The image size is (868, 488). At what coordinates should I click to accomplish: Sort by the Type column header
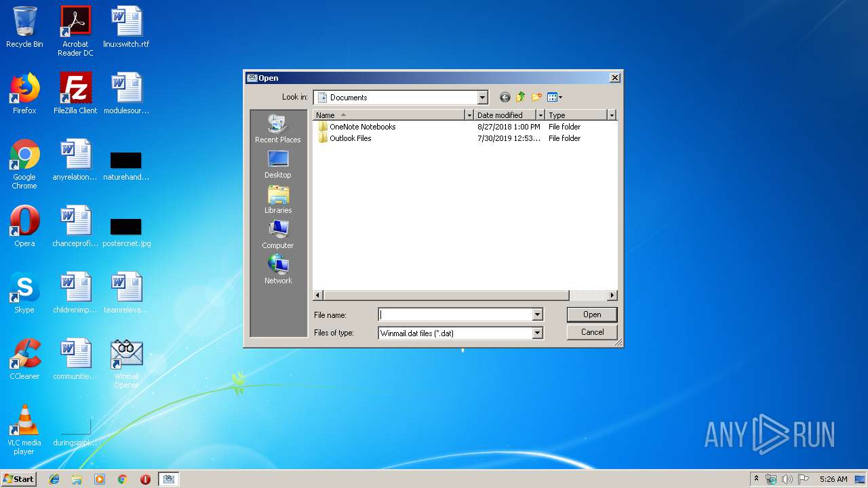576,115
